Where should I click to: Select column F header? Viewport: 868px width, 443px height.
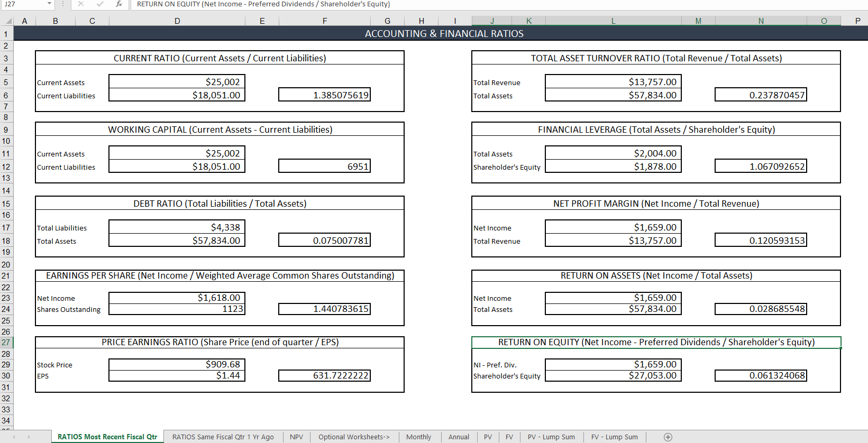325,21
